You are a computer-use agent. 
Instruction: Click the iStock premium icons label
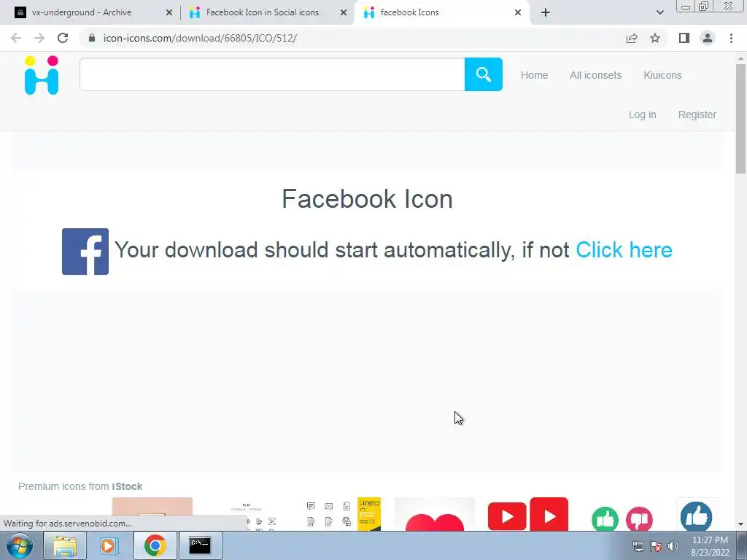[80, 486]
